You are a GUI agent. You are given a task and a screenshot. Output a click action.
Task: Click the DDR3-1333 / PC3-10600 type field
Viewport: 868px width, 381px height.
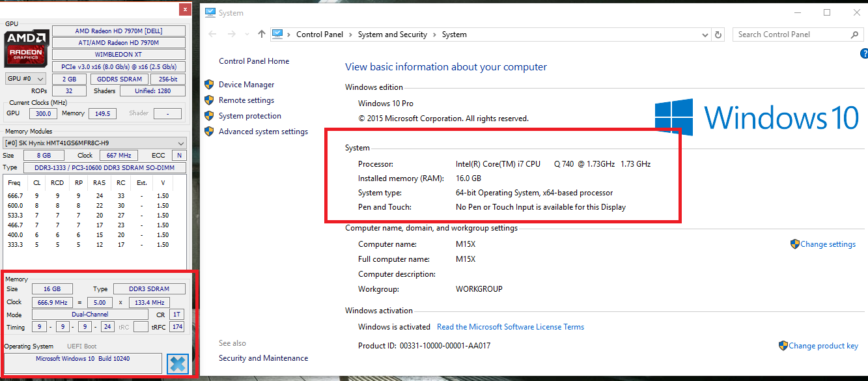tap(104, 167)
